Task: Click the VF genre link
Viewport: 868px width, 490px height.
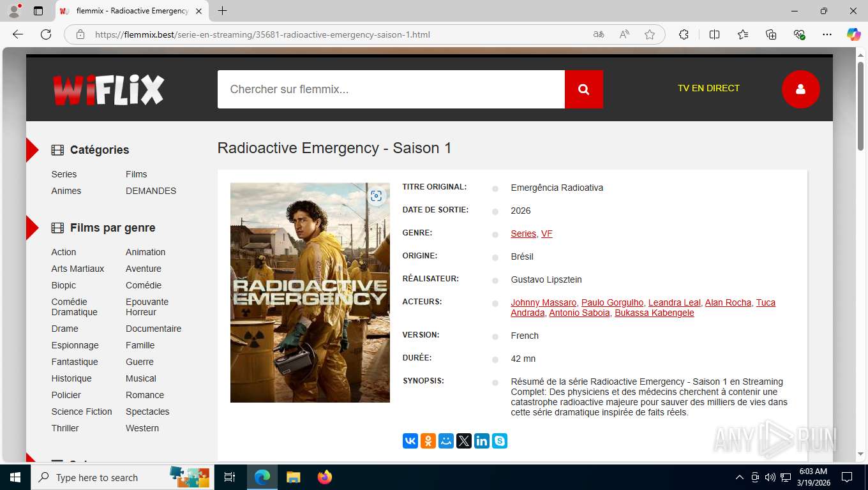Action: point(547,234)
